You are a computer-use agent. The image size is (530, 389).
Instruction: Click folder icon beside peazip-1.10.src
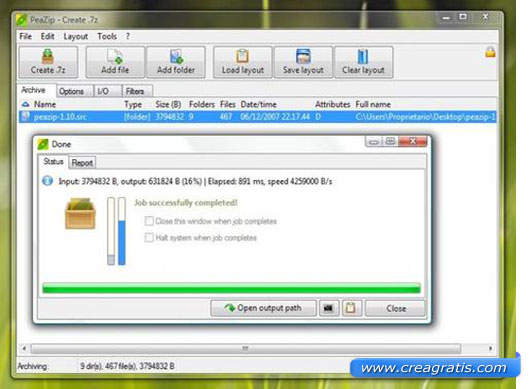(x=25, y=117)
